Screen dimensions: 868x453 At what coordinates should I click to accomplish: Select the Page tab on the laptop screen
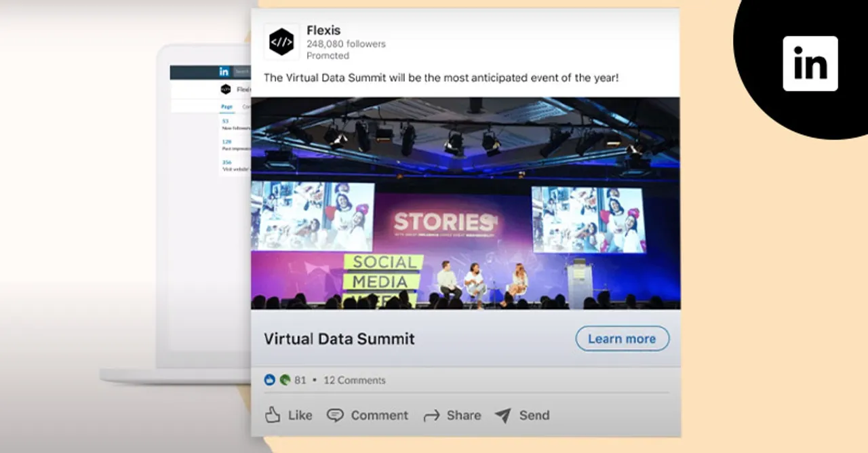226,106
